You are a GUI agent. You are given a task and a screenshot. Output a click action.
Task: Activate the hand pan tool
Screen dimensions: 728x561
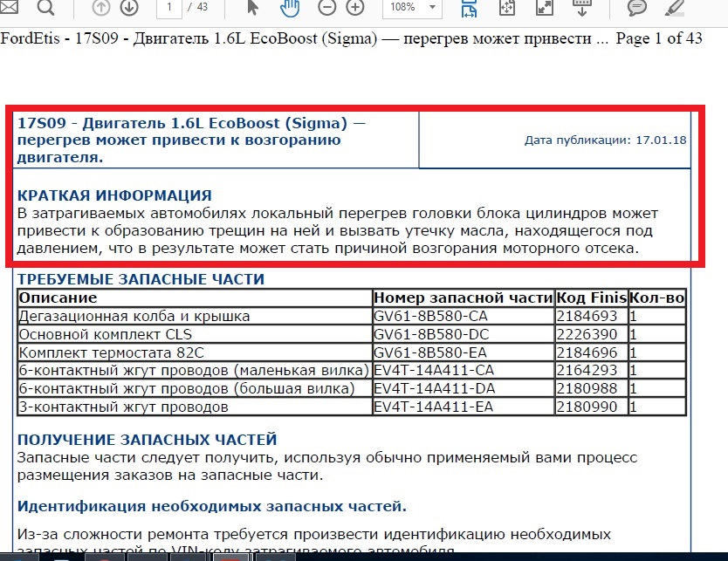pyautogui.click(x=289, y=8)
